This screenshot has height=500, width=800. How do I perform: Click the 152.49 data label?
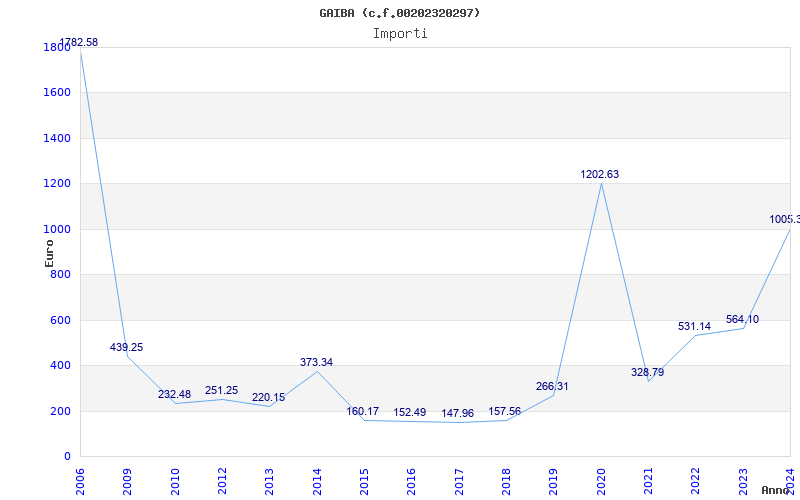point(410,412)
